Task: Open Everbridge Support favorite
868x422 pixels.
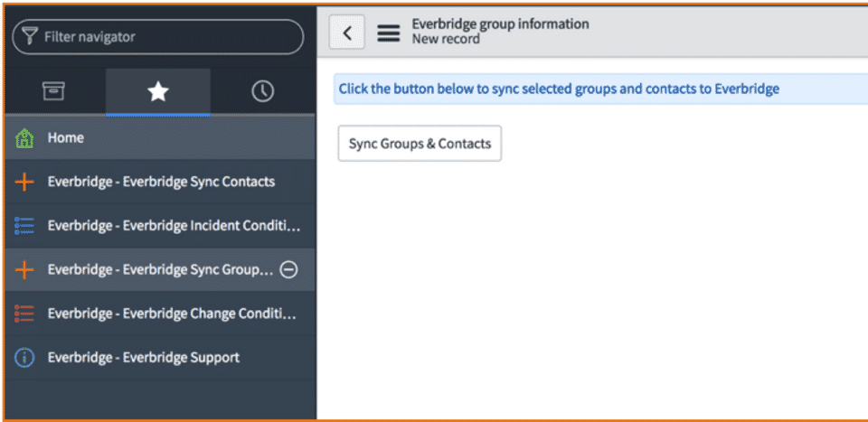Action: (160, 357)
